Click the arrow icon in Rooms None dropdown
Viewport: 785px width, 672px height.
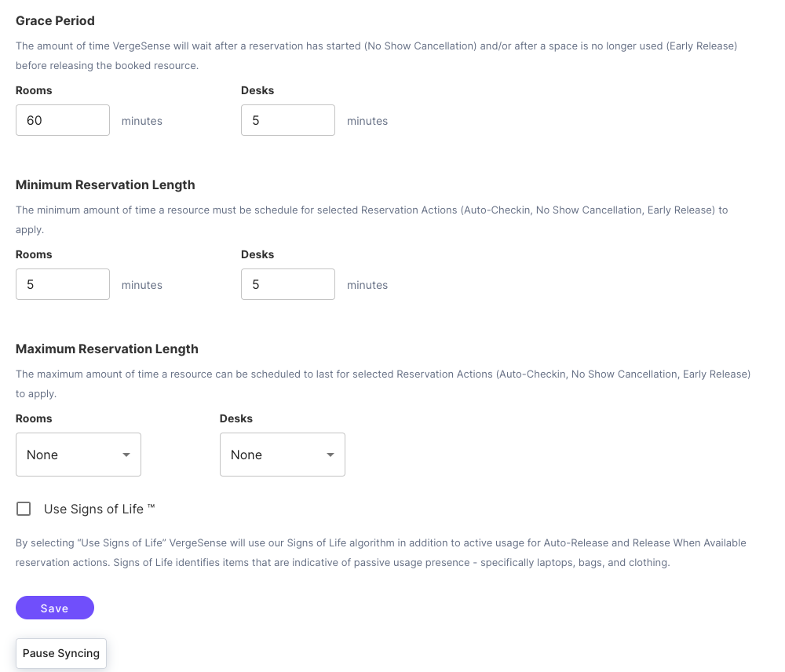click(126, 455)
